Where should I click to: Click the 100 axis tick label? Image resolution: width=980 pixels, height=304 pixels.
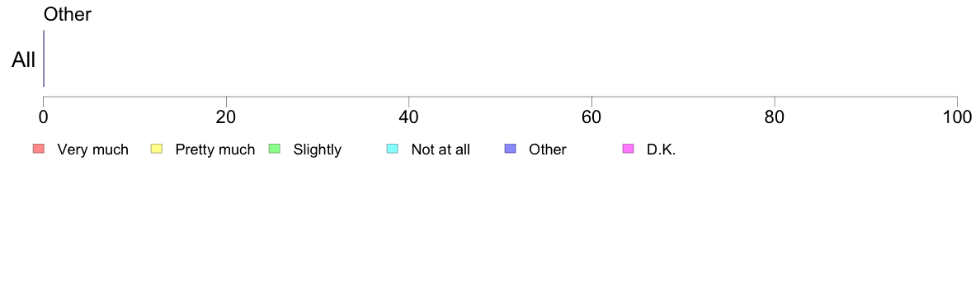point(957,116)
